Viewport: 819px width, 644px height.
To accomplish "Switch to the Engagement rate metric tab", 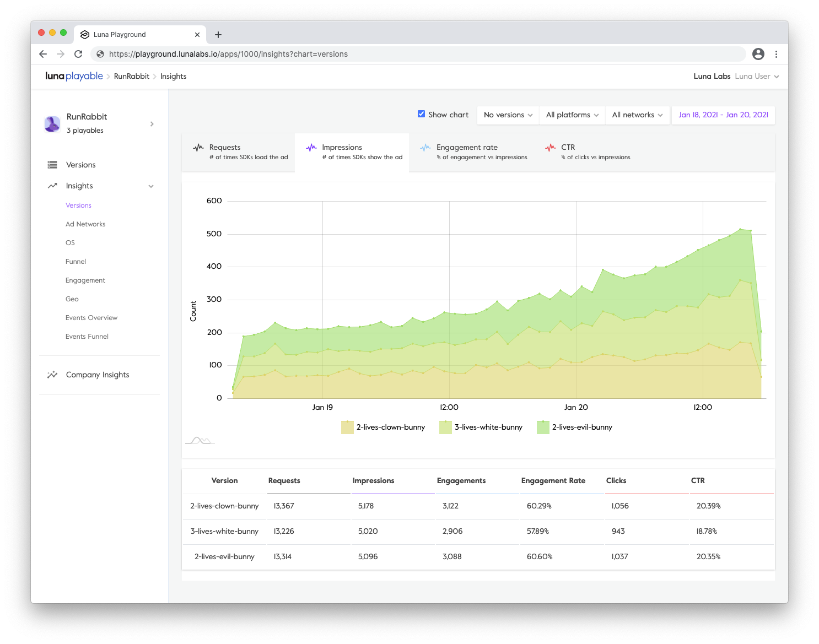I will (474, 152).
